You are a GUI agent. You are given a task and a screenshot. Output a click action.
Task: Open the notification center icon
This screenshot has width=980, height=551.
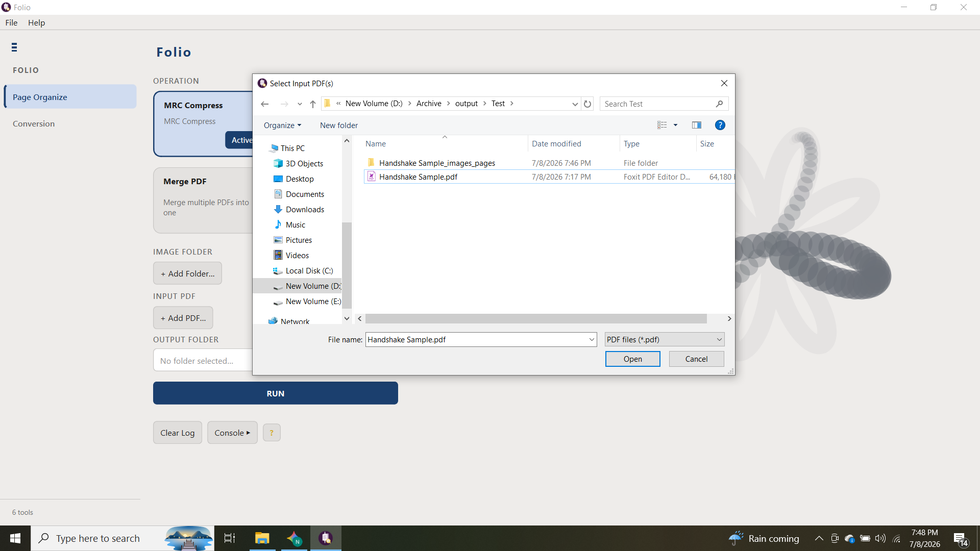(x=961, y=539)
